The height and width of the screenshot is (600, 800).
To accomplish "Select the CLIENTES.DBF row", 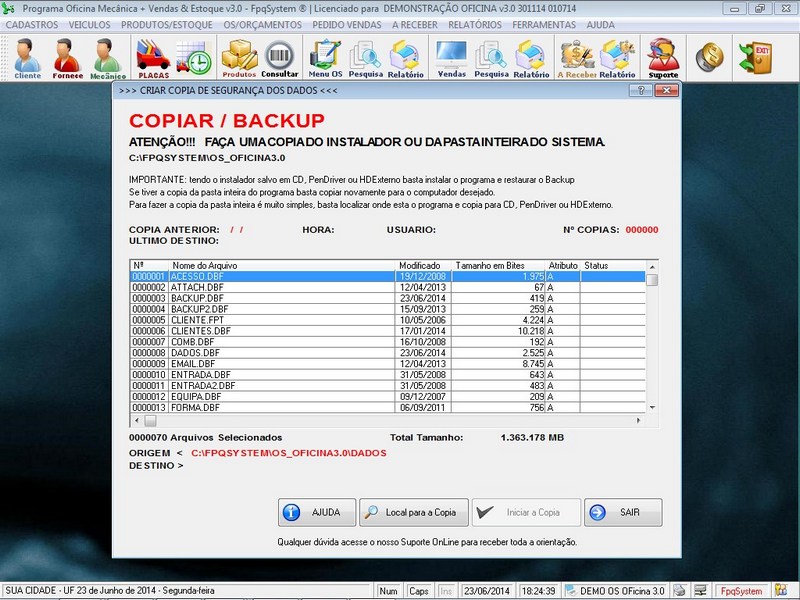I will coord(388,331).
